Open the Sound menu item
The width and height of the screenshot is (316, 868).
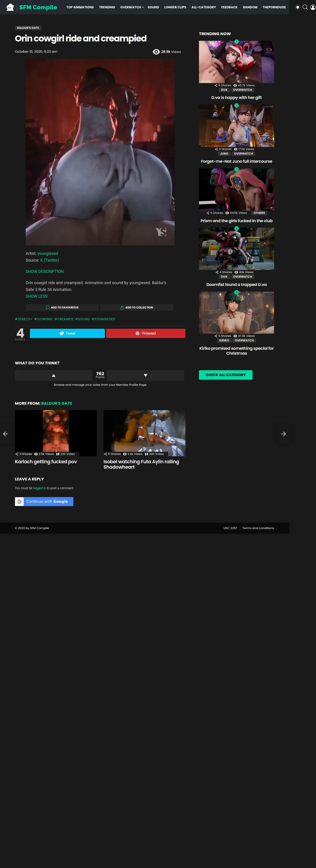tap(153, 7)
